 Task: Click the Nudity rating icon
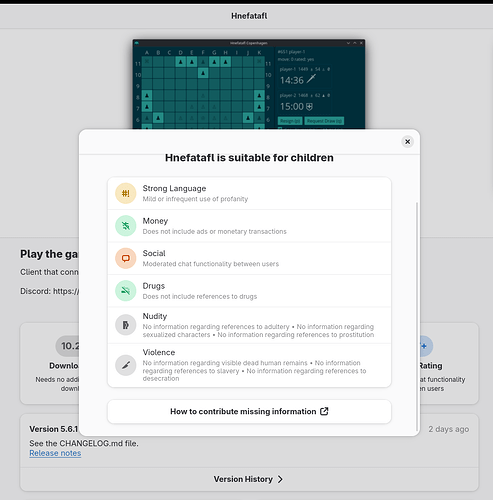point(126,325)
